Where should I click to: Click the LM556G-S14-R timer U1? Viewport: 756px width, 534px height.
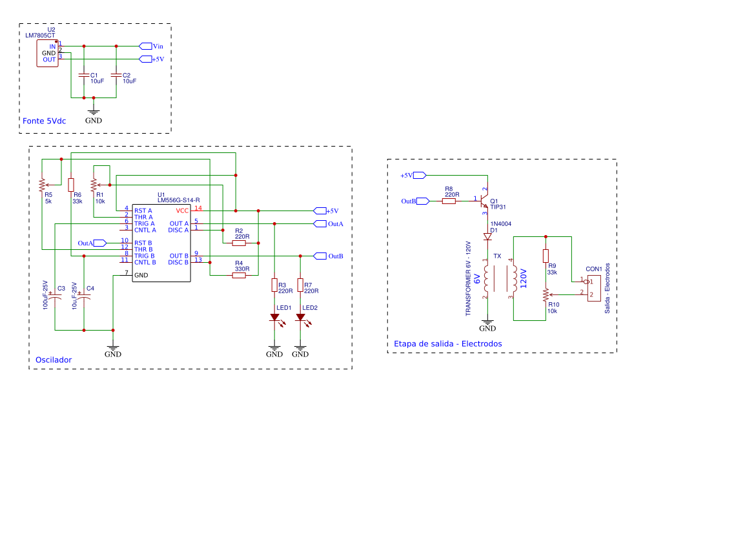click(x=161, y=242)
